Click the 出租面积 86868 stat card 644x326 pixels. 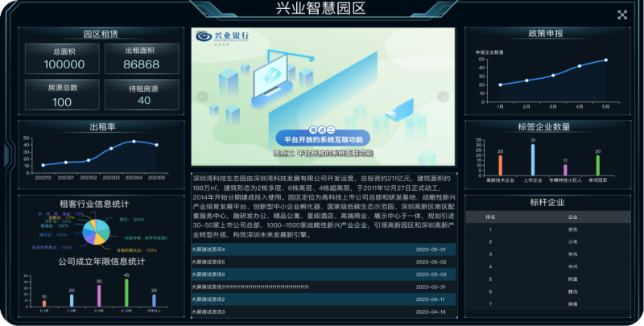point(142,59)
